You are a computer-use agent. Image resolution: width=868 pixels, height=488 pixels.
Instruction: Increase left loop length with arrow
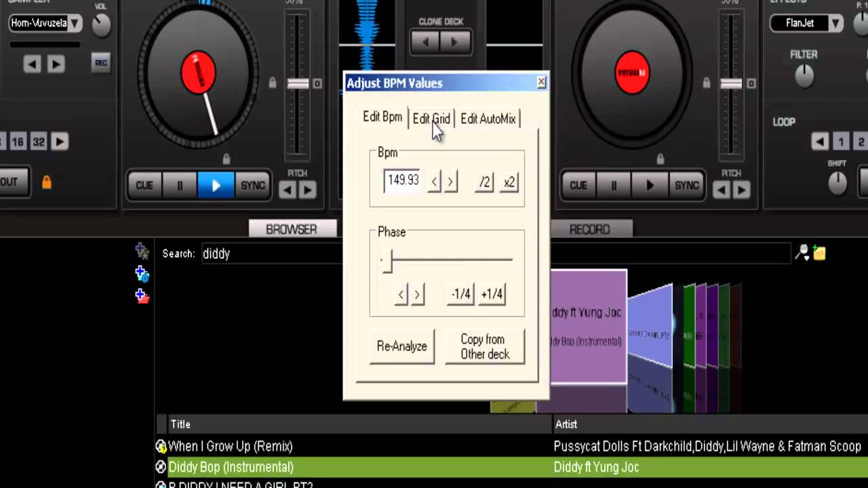tap(60, 142)
